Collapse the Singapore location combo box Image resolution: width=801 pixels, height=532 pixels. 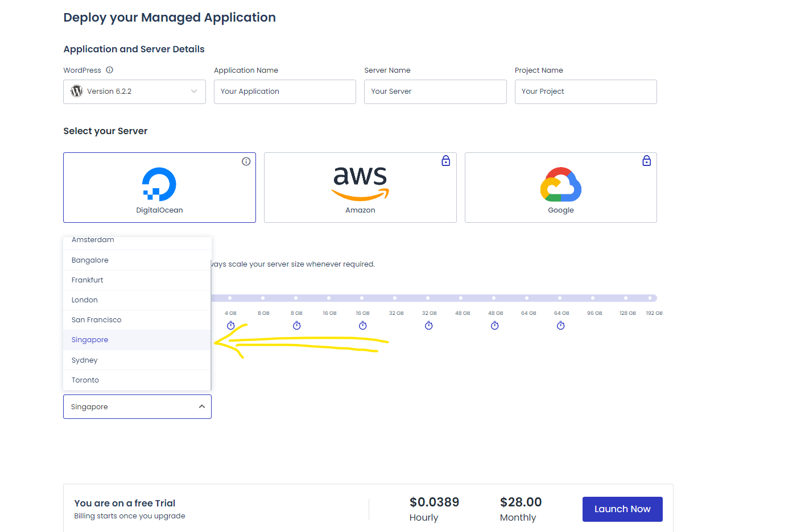click(x=137, y=407)
